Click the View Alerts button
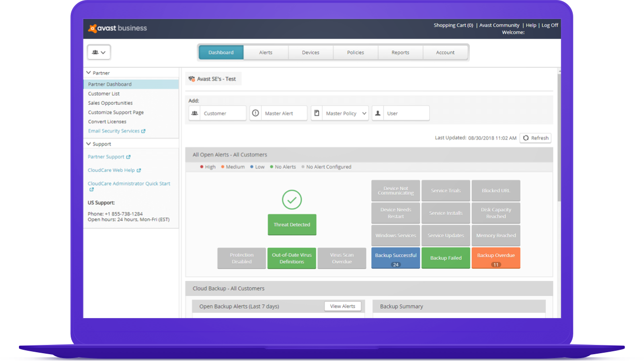The image size is (644, 361). tap(342, 306)
